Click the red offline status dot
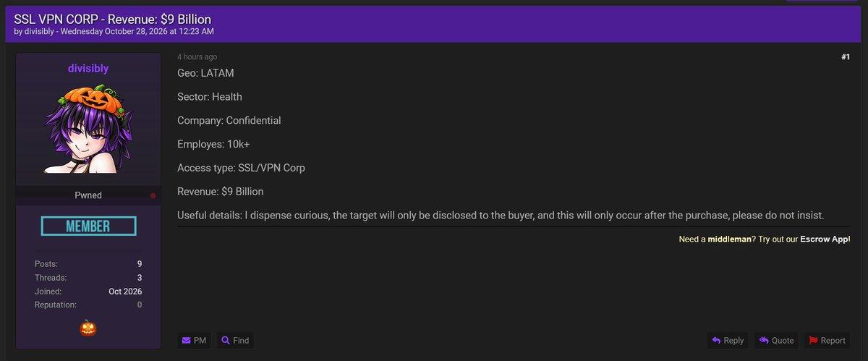 (153, 195)
